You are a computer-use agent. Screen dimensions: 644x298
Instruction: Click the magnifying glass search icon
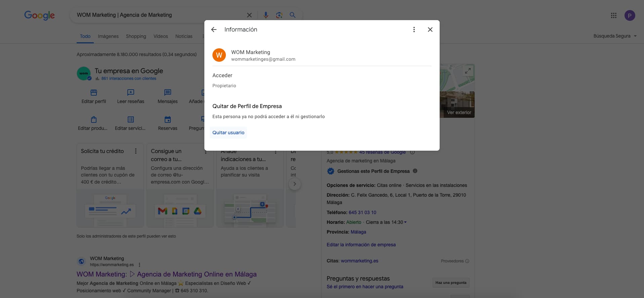coord(292,15)
